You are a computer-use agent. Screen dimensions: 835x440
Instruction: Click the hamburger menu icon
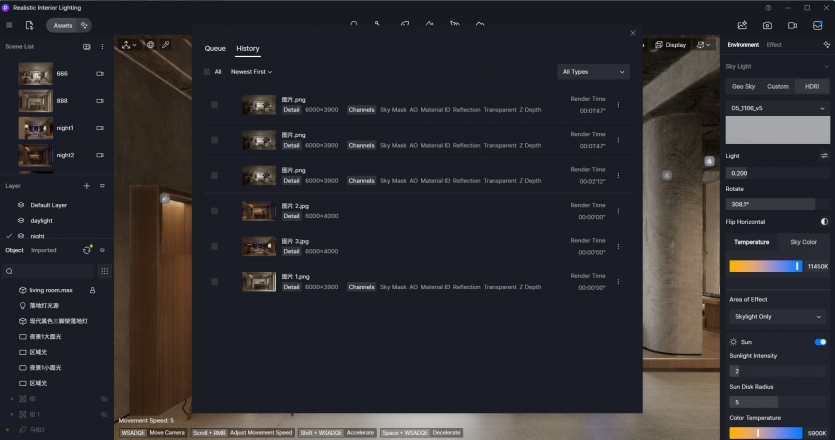(9, 25)
